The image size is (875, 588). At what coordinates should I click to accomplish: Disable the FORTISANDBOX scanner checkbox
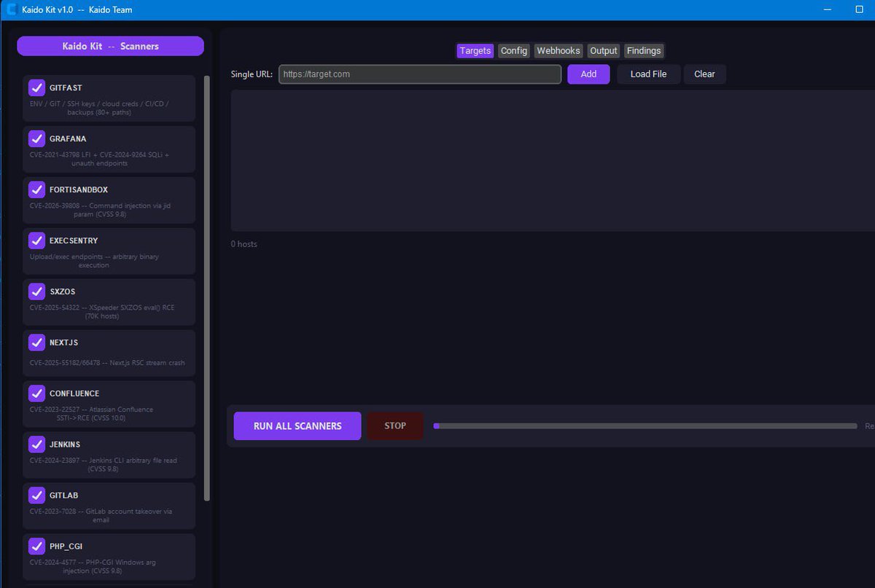pos(36,189)
